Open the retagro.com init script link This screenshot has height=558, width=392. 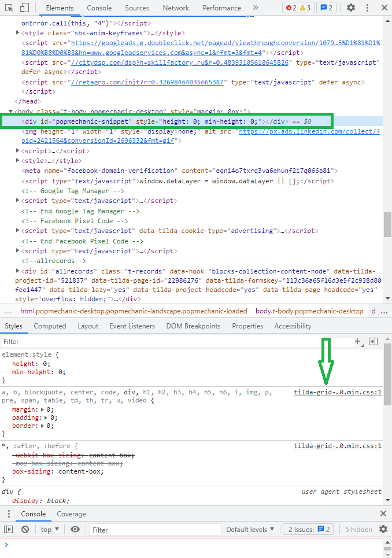point(147,82)
